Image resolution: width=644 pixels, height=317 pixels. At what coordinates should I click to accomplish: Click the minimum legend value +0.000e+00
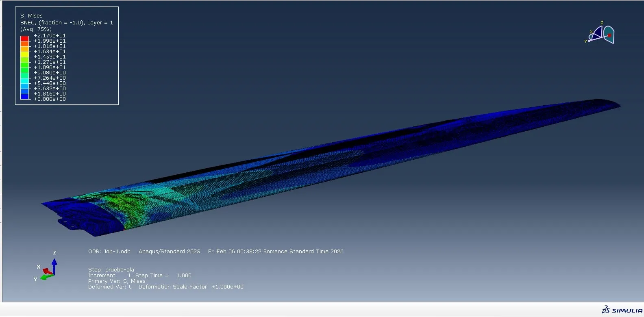(x=50, y=99)
